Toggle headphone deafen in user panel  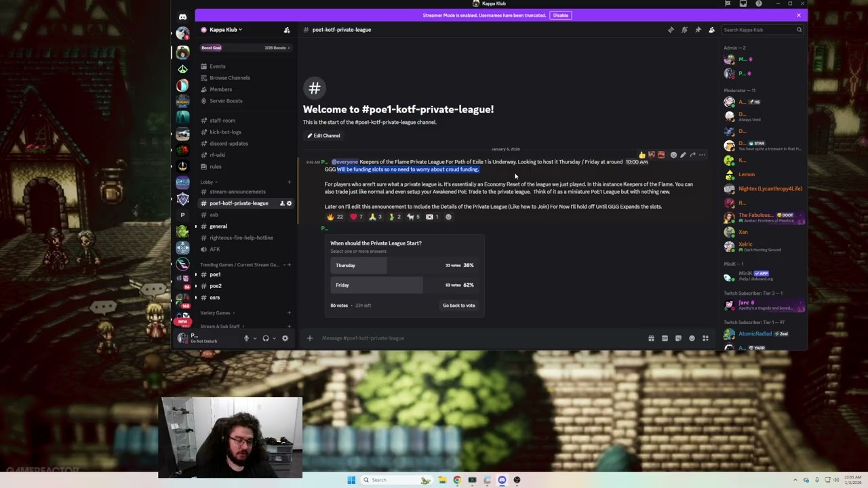click(x=265, y=338)
